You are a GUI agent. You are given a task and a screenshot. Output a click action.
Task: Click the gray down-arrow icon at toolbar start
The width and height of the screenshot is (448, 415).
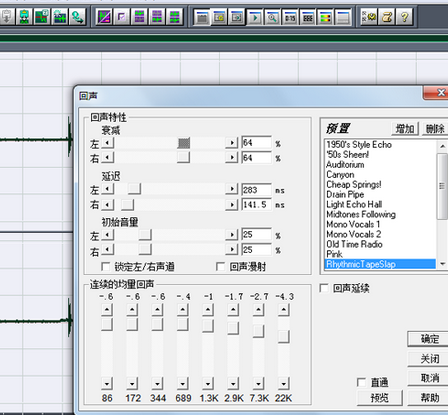pos(7,17)
